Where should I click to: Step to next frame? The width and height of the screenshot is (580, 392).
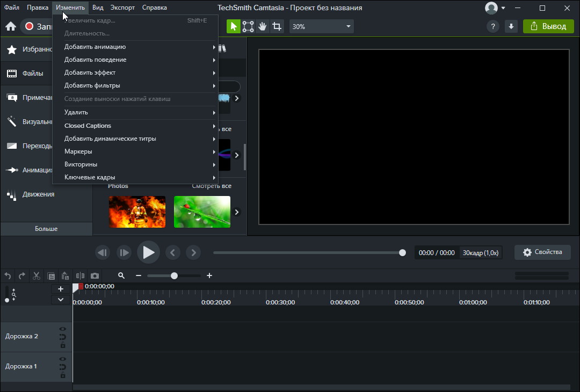point(124,252)
